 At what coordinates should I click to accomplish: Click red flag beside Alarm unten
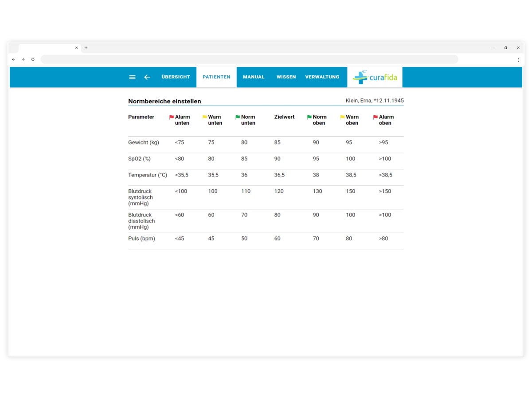[x=172, y=117]
